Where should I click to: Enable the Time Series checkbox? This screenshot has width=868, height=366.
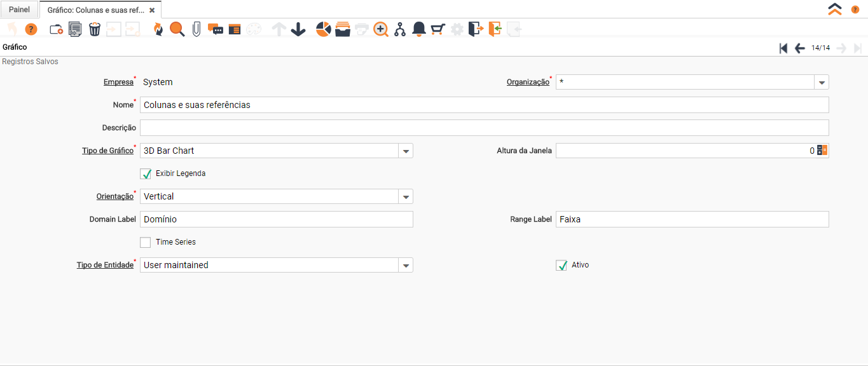coord(146,242)
